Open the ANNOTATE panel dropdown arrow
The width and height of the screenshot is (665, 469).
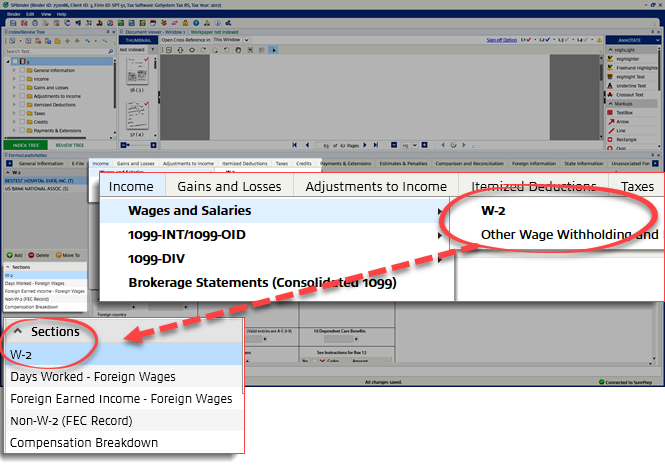tap(657, 40)
